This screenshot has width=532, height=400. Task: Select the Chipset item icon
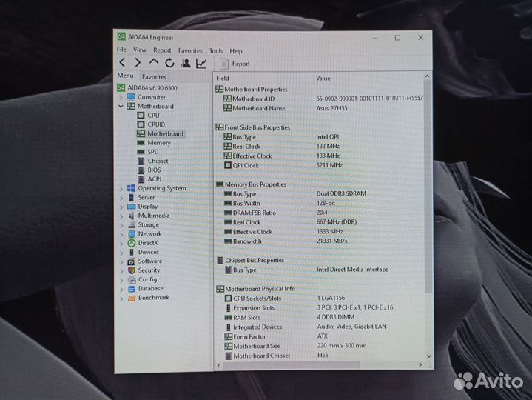point(141,161)
